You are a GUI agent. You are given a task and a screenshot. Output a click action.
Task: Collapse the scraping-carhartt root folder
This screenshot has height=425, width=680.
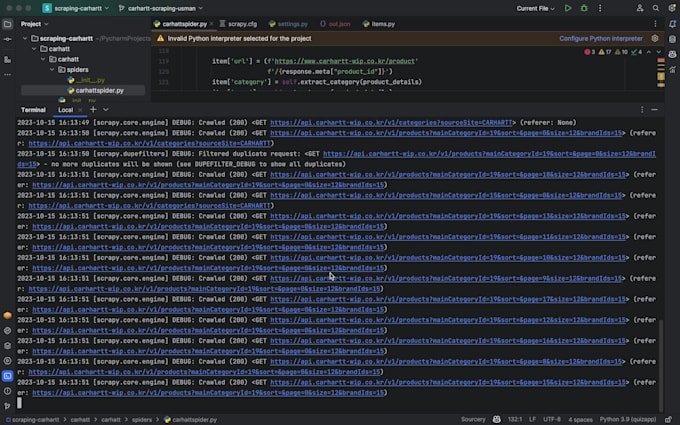pos(25,39)
